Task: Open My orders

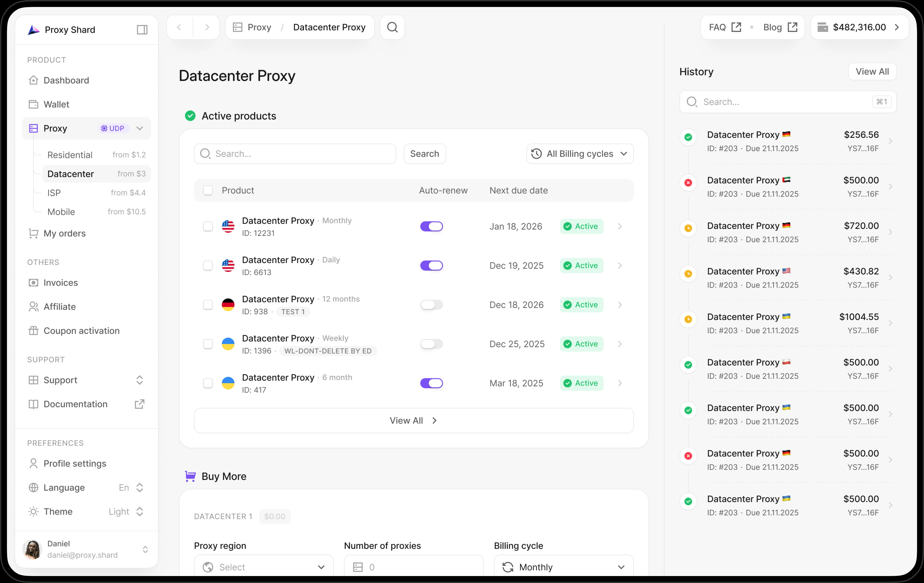Action: click(x=87, y=233)
